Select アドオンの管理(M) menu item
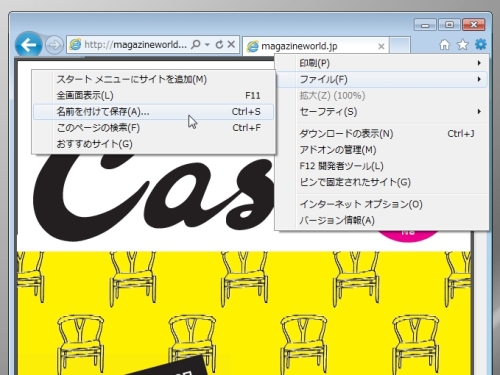The width and height of the screenshot is (500, 375). (382, 150)
